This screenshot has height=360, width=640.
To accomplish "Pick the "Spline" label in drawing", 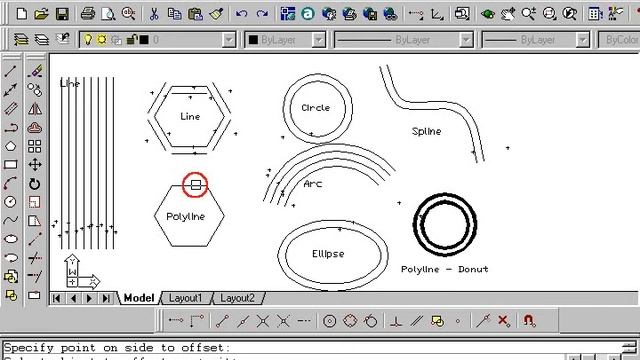I will 427,131.
